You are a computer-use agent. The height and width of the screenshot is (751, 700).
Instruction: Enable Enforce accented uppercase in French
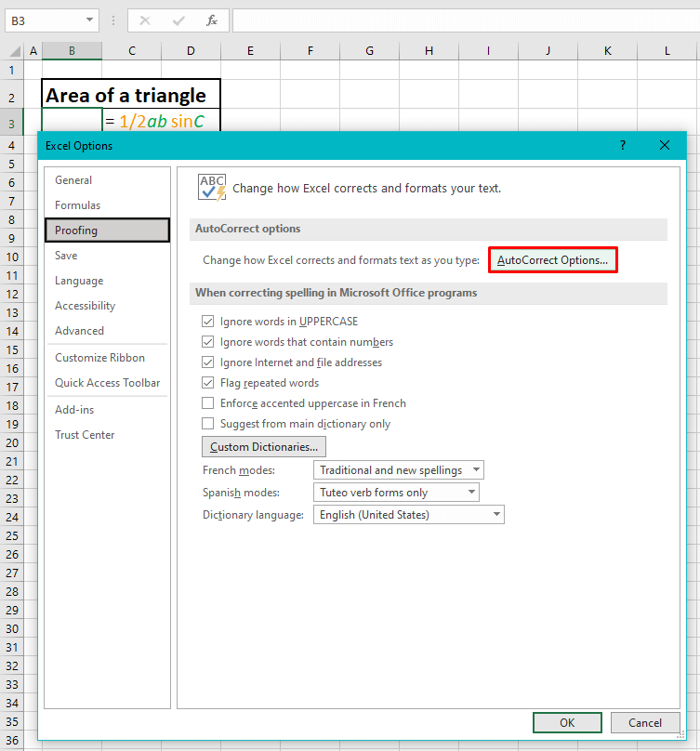207,403
